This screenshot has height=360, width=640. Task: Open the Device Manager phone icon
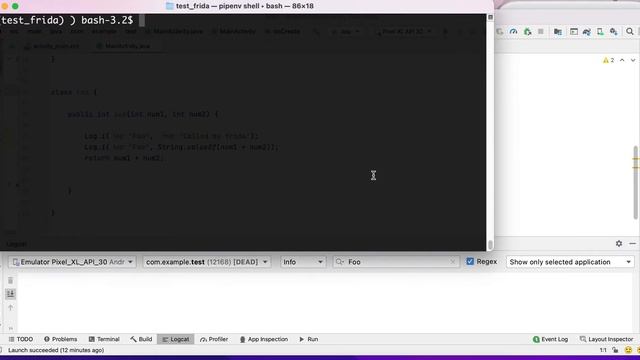[x=600, y=31]
